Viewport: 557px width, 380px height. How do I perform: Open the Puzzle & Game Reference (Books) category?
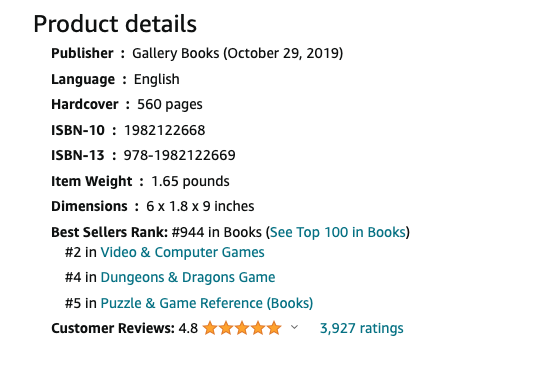coord(207,303)
